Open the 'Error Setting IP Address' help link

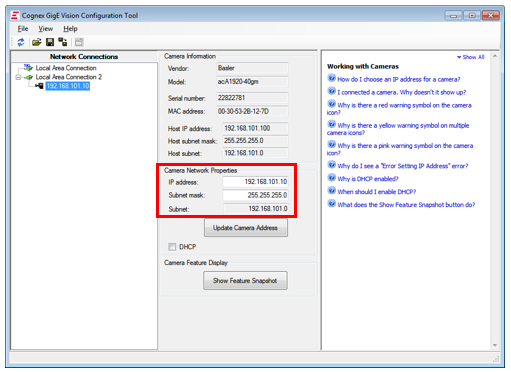pos(403,166)
